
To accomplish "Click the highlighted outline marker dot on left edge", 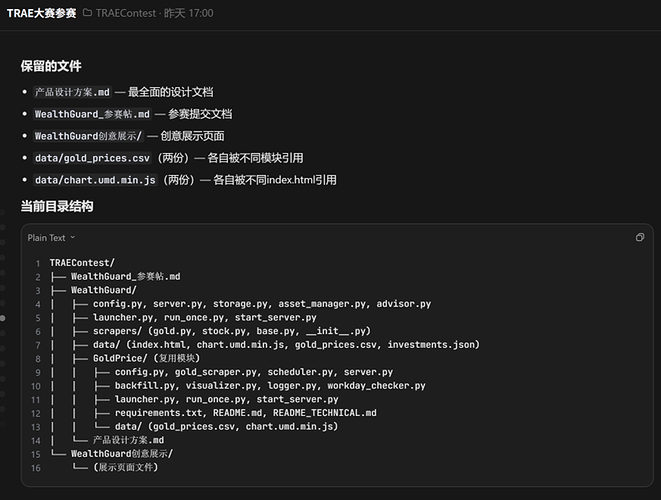I will [x=3, y=318].
